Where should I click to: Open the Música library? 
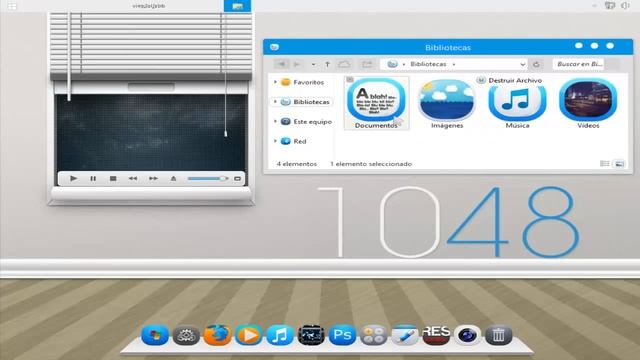[x=517, y=105]
